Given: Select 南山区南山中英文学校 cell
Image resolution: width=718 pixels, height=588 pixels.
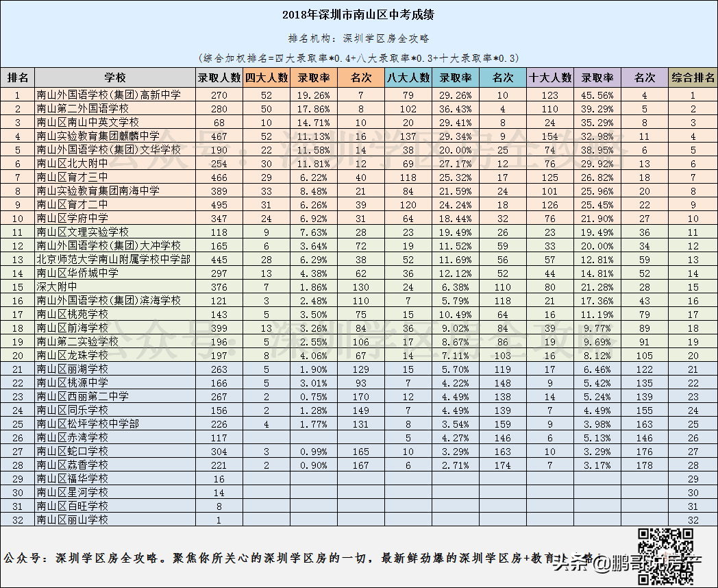Looking at the screenshot, I should click(115, 122).
